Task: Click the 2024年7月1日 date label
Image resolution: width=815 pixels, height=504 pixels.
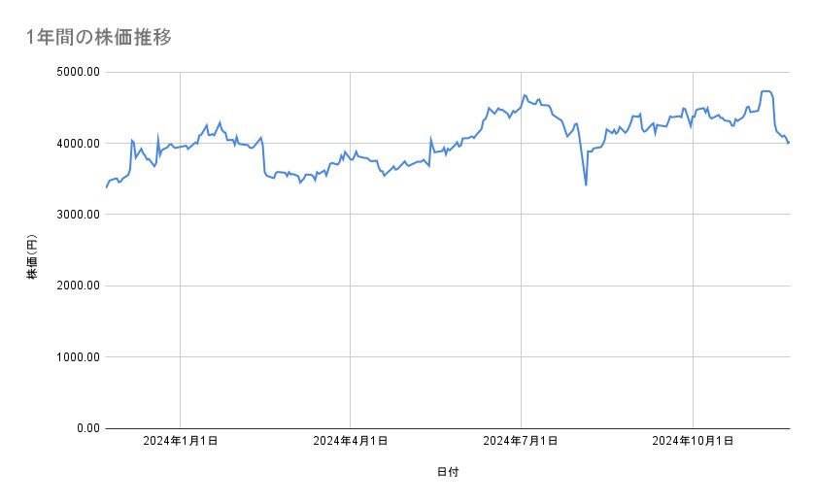Action: pos(521,442)
